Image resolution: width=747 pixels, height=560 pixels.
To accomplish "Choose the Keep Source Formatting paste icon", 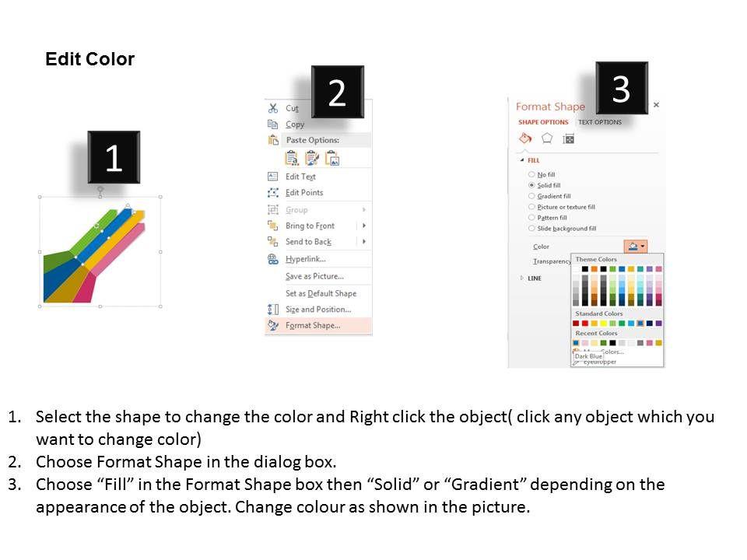I will [x=292, y=159].
